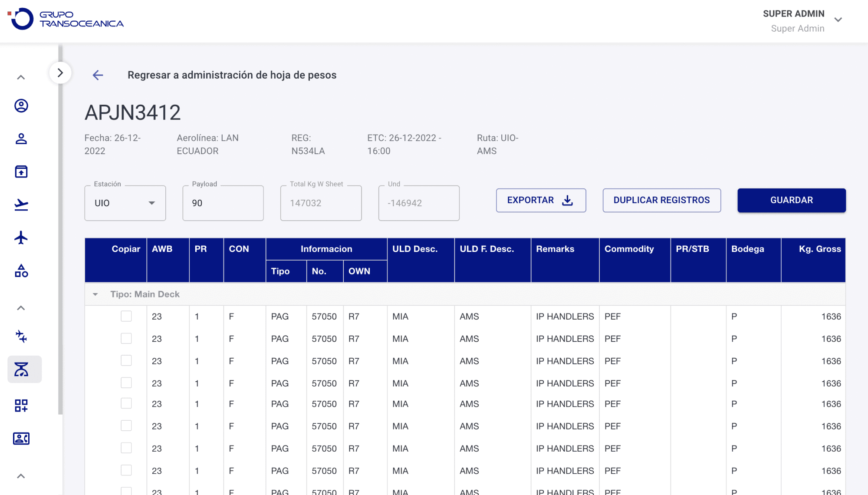Screen dimensions: 868x495
Task: Click the ULD Desc. column header
Action: click(x=421, y=260)
